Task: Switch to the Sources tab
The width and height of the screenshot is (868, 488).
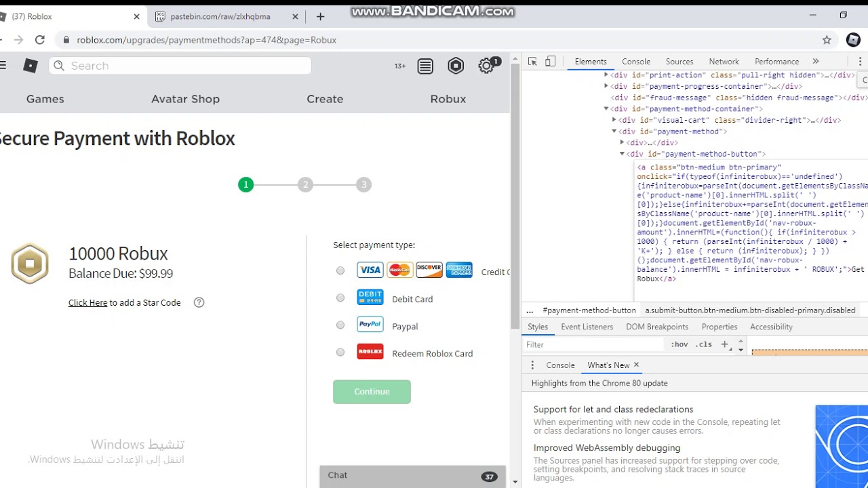Action: click(679, 61)
